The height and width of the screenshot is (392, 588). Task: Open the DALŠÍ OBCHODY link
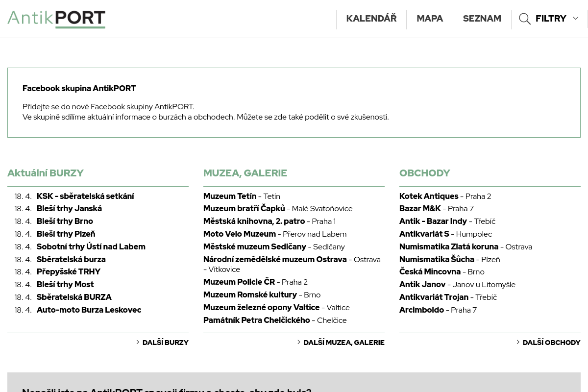[x=551, y=343]
